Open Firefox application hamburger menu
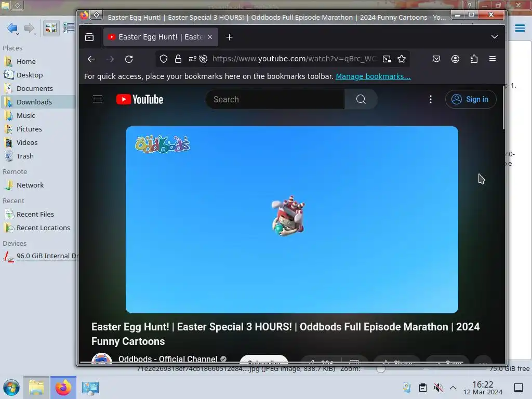532x399 pixels. [493, 59]
